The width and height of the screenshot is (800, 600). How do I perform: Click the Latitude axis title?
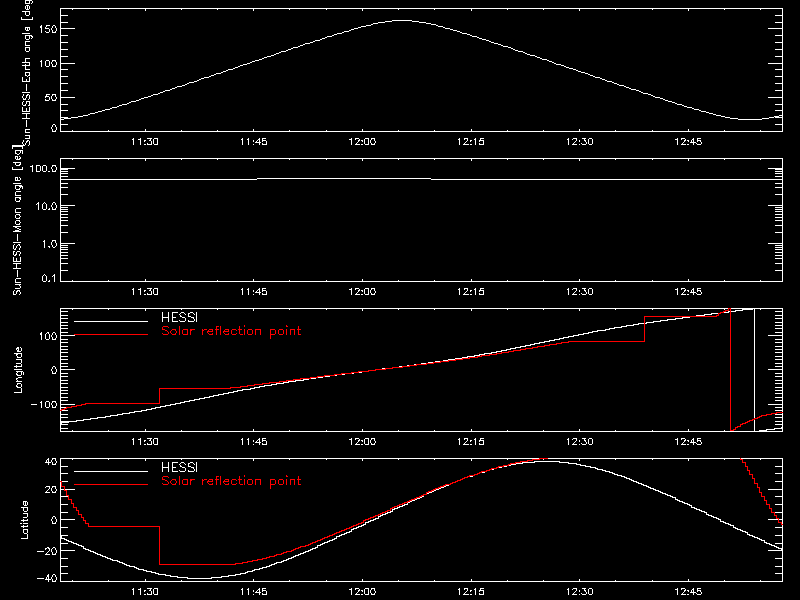tap(24, 520)
